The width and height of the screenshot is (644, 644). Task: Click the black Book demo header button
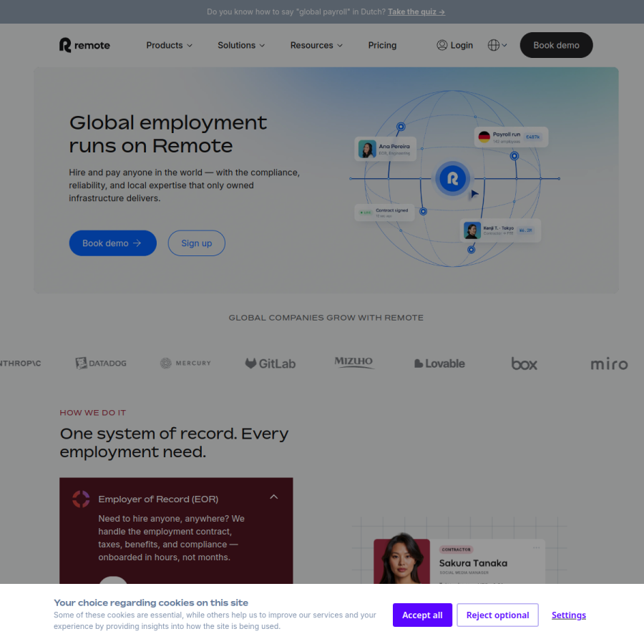tap(556, 45)
